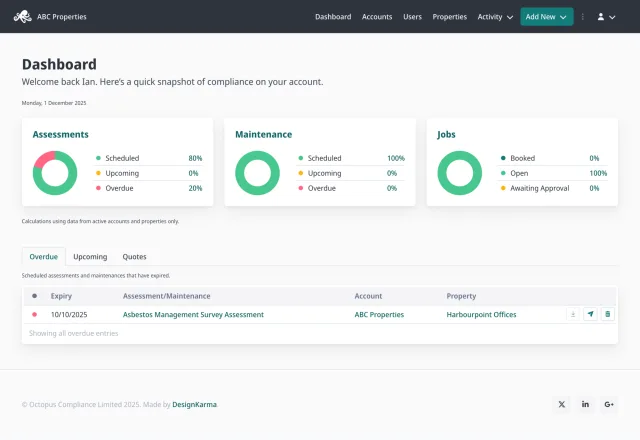Click the Assessments donut chart
This screenshot has height=440, width=640.
tap(55, 173)
